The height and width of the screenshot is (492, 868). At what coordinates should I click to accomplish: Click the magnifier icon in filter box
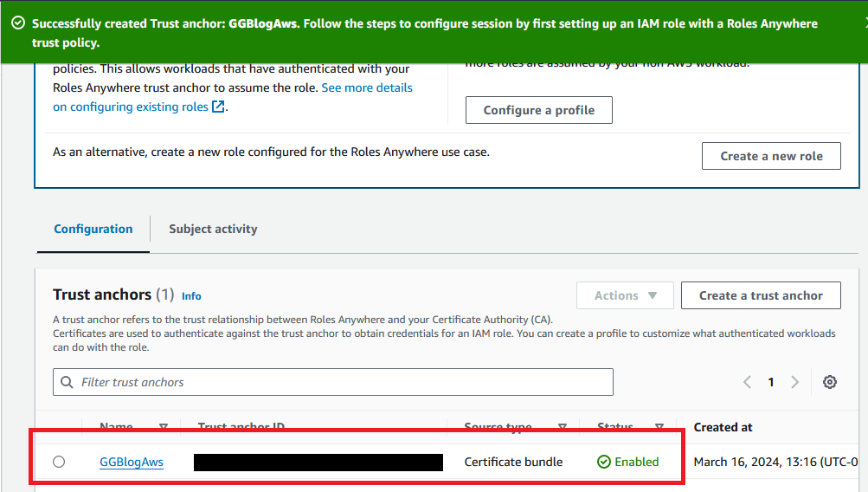(68, 382)
